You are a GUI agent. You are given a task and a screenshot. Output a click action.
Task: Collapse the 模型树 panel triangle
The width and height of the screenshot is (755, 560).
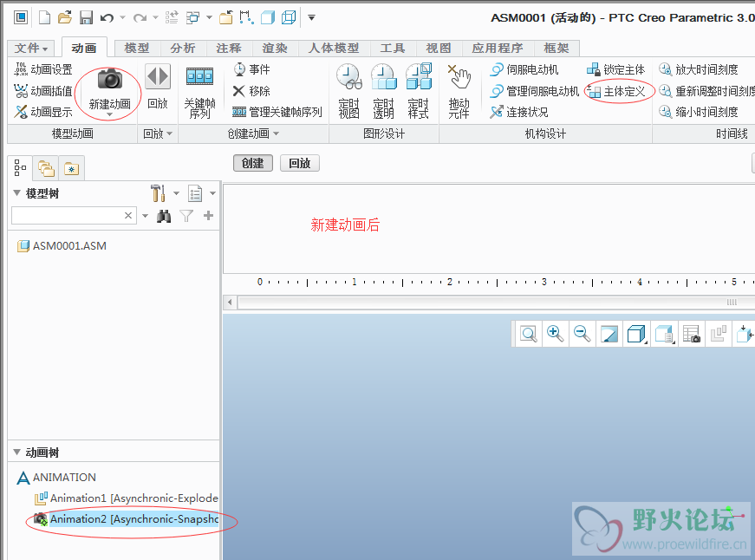[16, 193]
